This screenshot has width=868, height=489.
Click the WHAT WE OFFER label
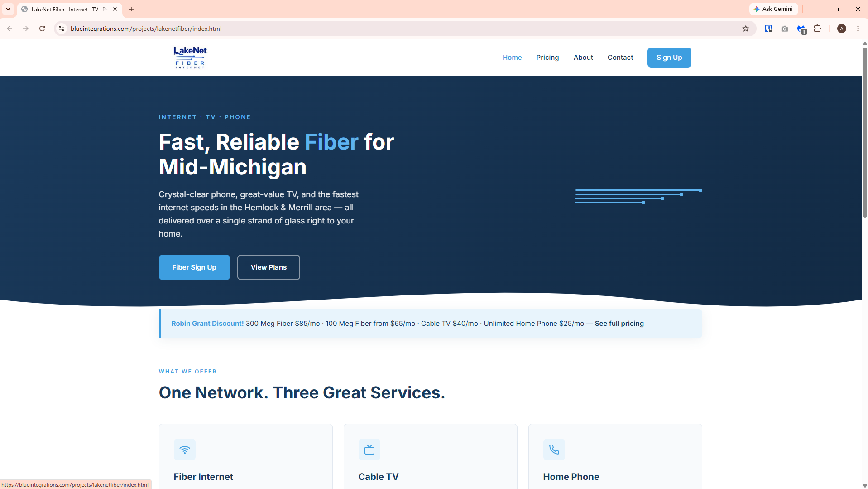188,372
